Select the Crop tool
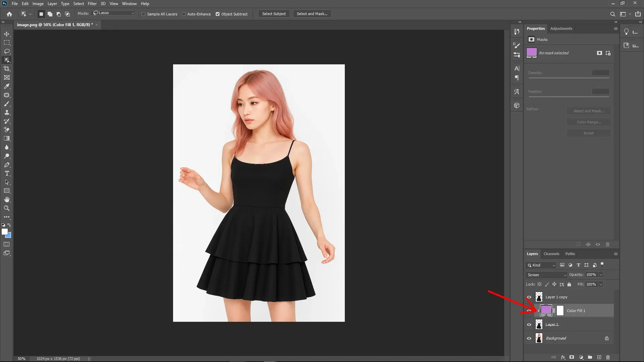The image size is (644, 362). click(7, 69)
